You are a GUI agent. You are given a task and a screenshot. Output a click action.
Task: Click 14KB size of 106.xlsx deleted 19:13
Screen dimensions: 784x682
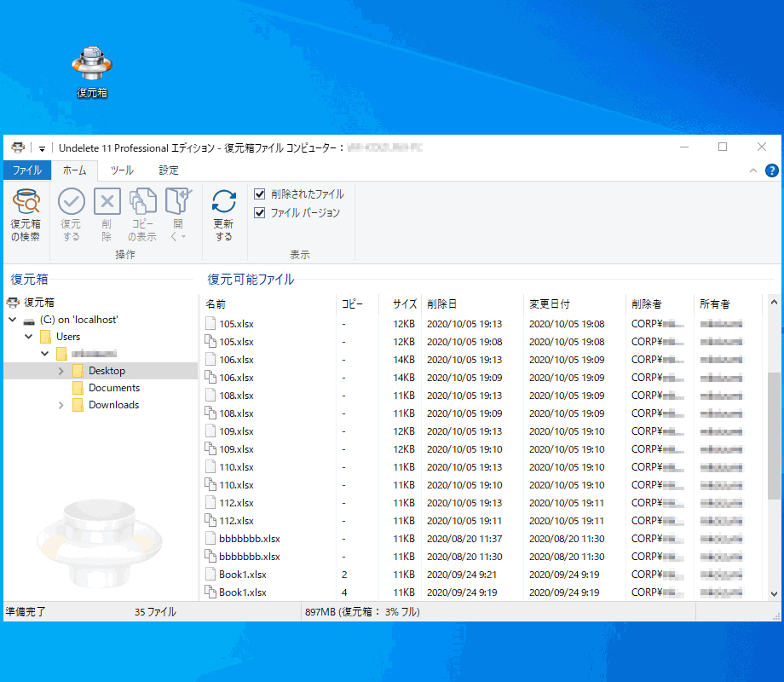point(404,360)
